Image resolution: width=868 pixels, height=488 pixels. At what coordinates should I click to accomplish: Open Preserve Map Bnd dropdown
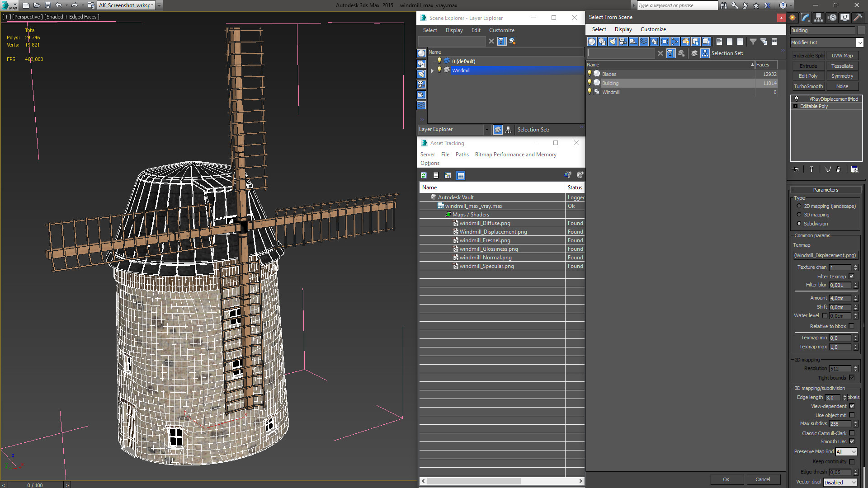(846, 452)
